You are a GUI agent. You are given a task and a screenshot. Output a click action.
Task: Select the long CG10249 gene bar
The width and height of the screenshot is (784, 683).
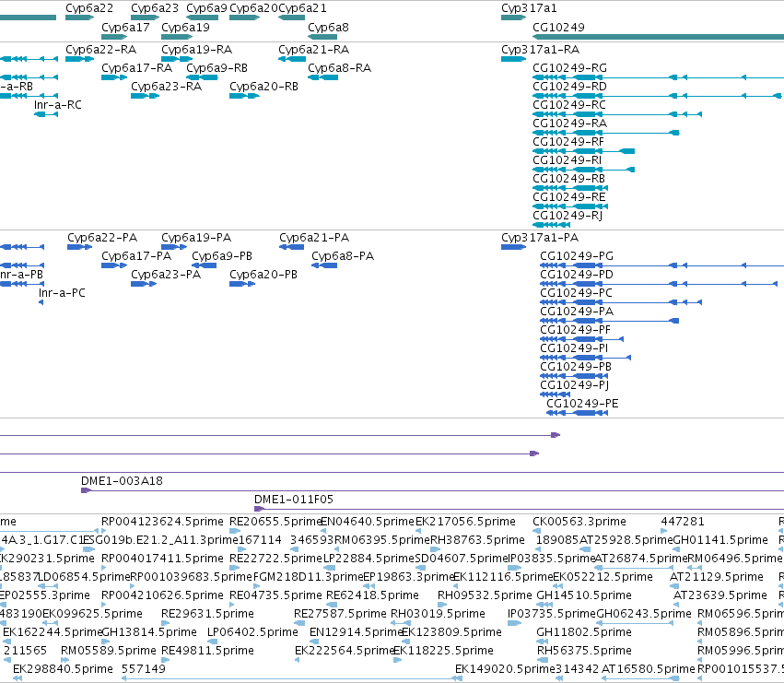coord(659,37)
